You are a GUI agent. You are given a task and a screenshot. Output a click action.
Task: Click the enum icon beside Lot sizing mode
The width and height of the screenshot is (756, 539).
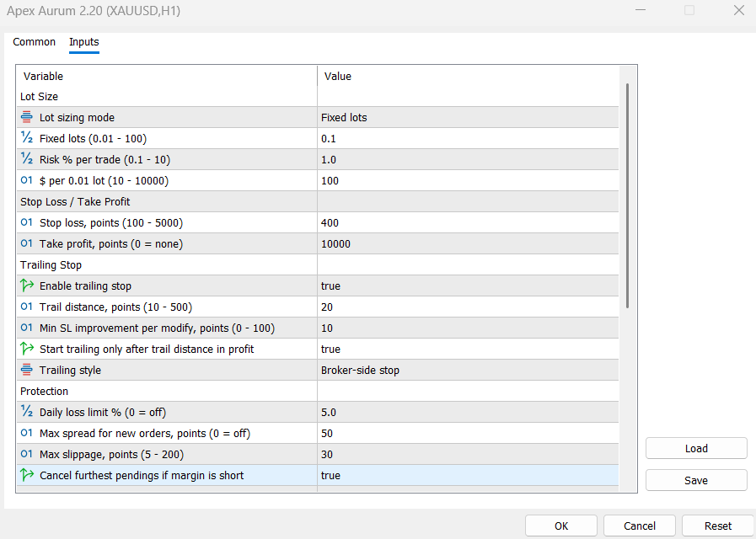26,117
